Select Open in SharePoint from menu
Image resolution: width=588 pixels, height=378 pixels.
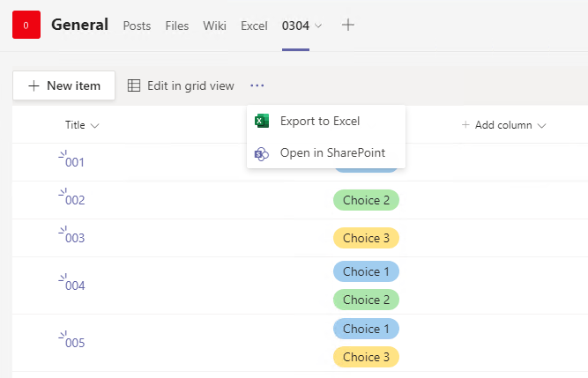click(x=332, y=153)
